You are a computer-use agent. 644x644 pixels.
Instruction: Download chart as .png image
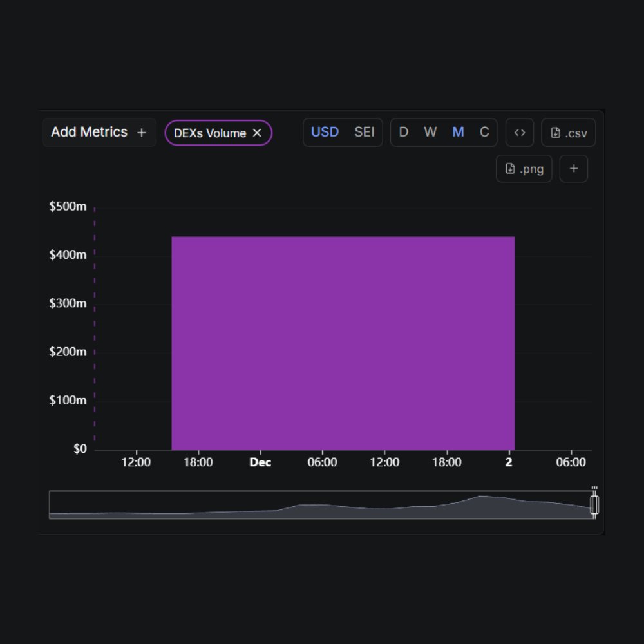pos(524,168)
